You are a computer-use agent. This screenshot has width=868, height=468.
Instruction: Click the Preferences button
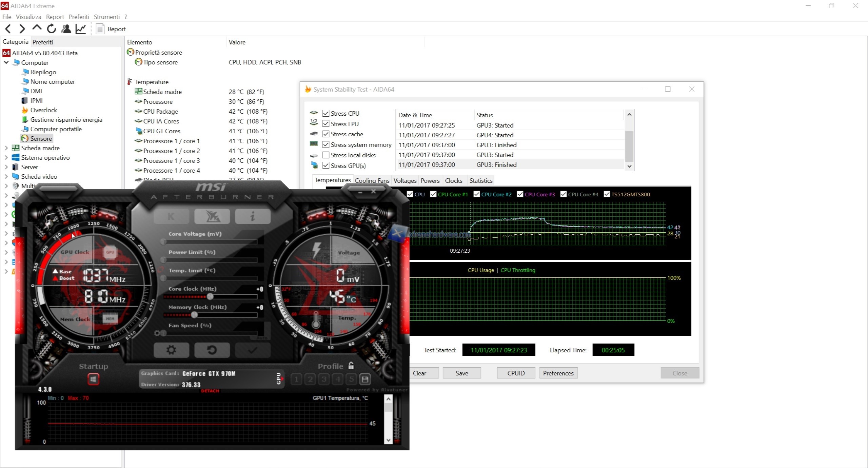click(x=558, y=373)
